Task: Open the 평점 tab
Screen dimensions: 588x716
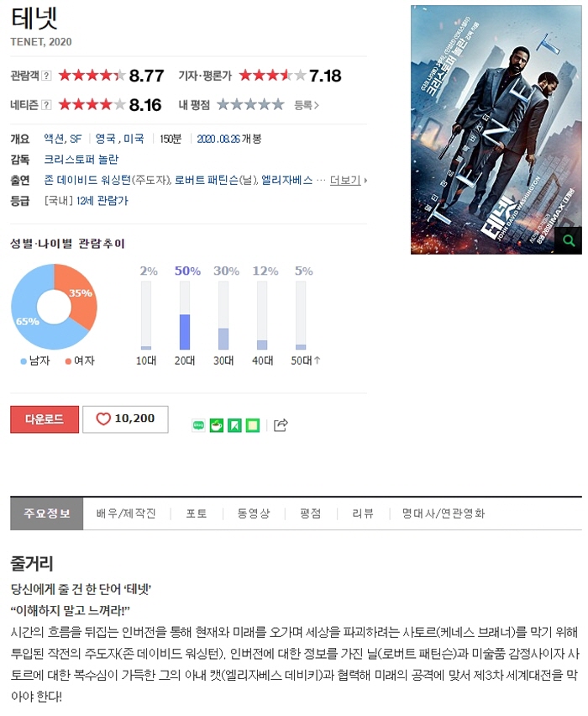Action: pyautogui.click(x=311, y=513)
